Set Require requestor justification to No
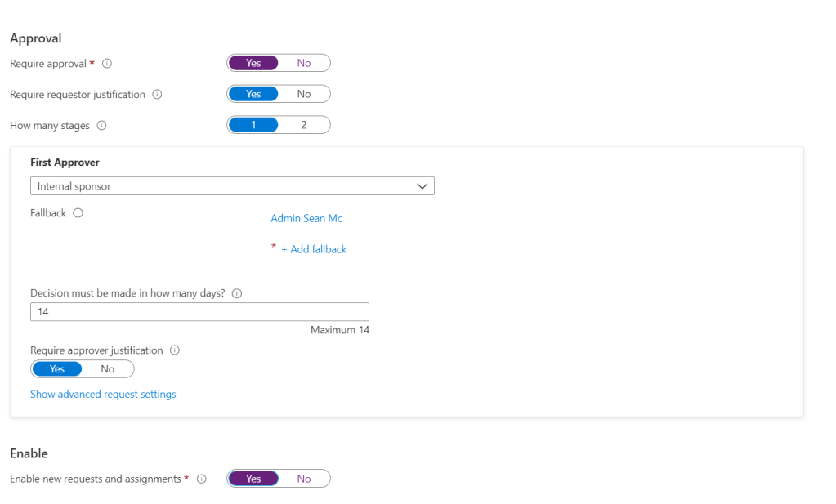The width and height of the screenshot is (836, 504). 304,94
